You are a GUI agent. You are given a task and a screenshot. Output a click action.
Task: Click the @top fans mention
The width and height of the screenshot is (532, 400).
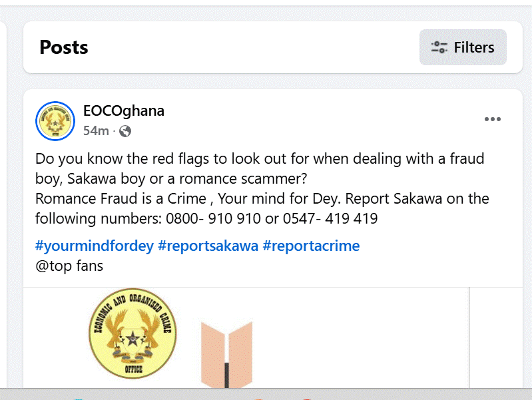(x=69, y=266)
